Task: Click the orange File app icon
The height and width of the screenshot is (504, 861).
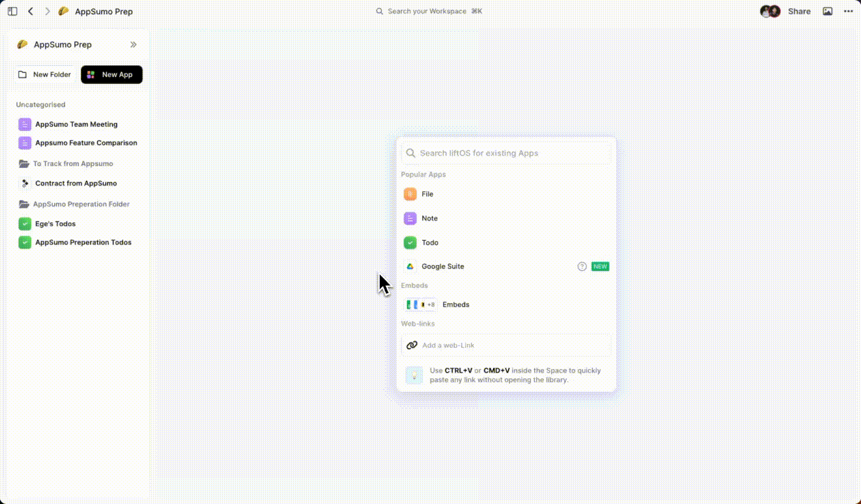Action: coord(410,194)
